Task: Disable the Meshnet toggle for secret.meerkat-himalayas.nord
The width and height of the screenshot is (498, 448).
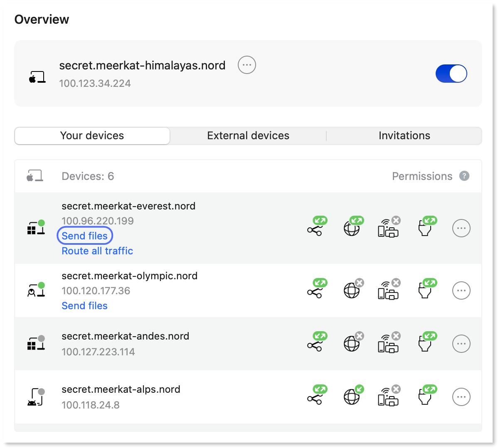Action: [x=451, y=74]
